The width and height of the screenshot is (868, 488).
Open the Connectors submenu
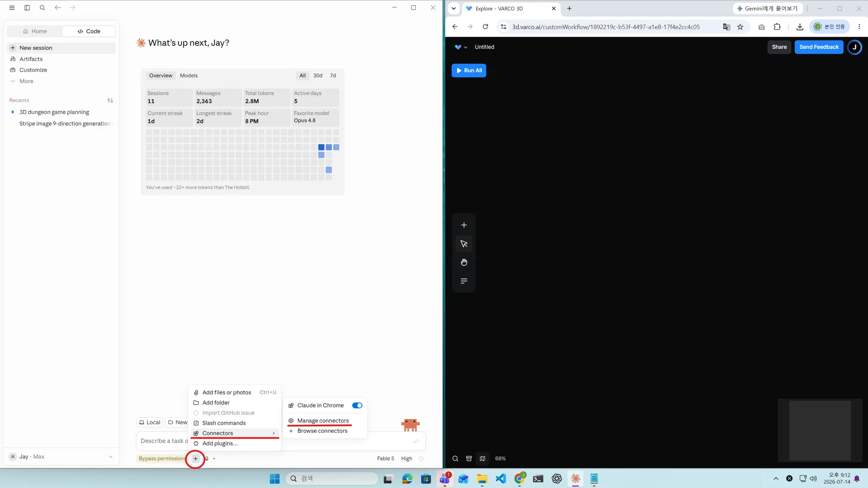pyautogui.click(x=235, y=433)
